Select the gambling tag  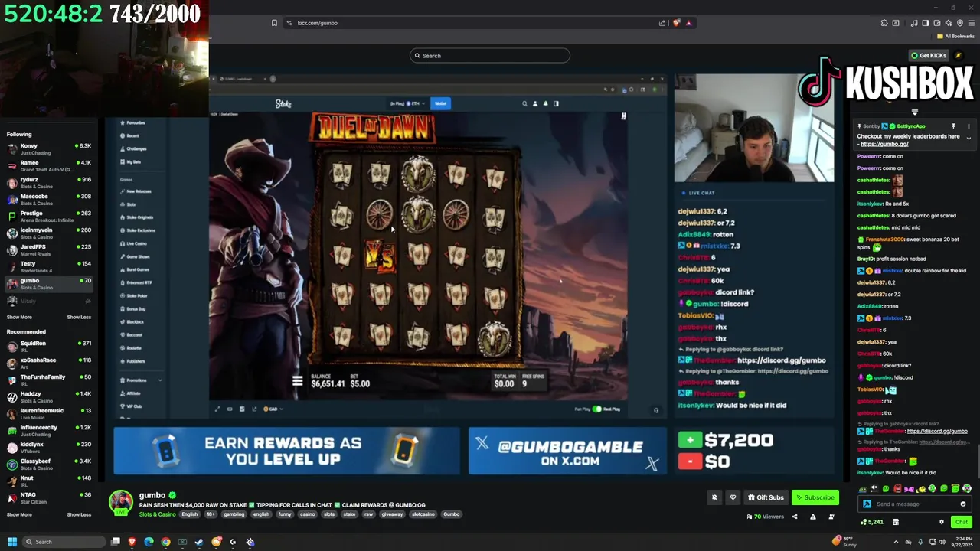point(234,514)
